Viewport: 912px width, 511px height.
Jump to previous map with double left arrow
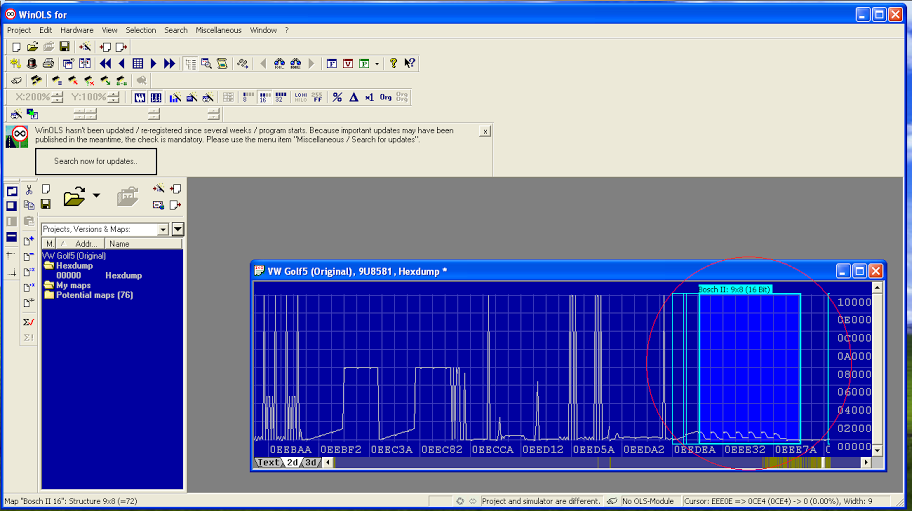[104, 64]
